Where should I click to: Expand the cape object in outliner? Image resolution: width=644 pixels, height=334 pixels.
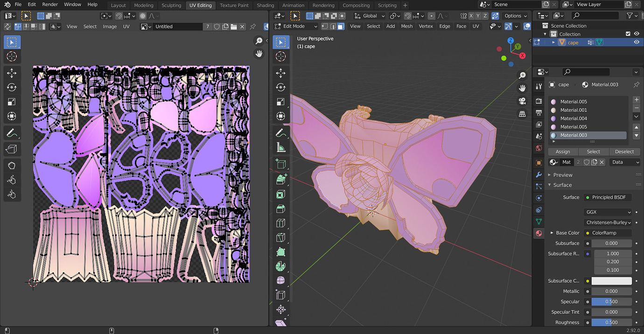tap(553, 42)
